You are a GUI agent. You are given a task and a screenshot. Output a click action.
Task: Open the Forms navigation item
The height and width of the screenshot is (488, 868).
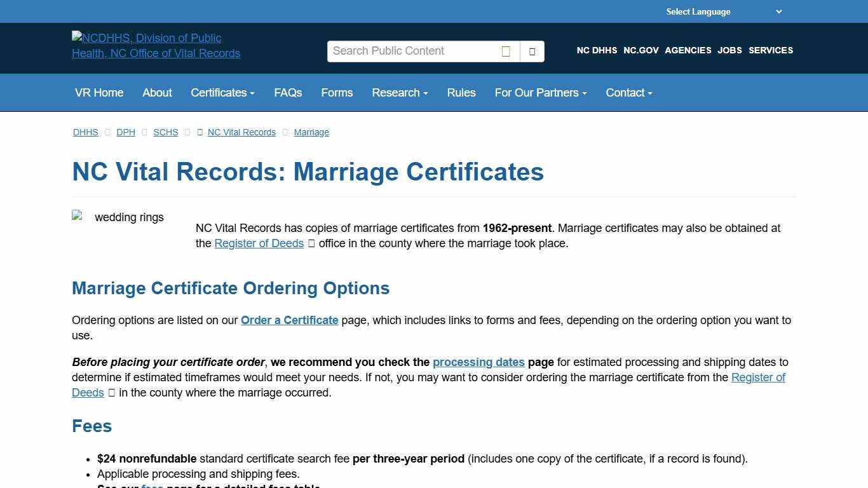coord(337,93)
